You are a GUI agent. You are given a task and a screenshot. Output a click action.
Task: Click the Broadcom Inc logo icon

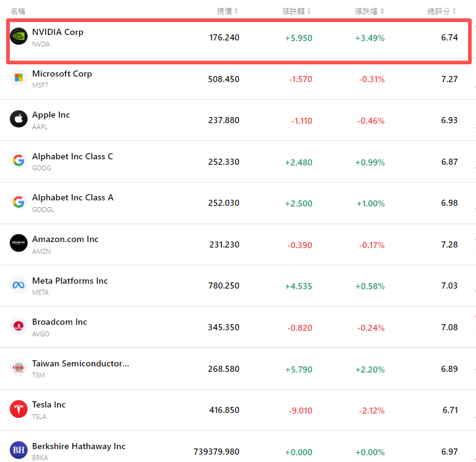[19, 326]
